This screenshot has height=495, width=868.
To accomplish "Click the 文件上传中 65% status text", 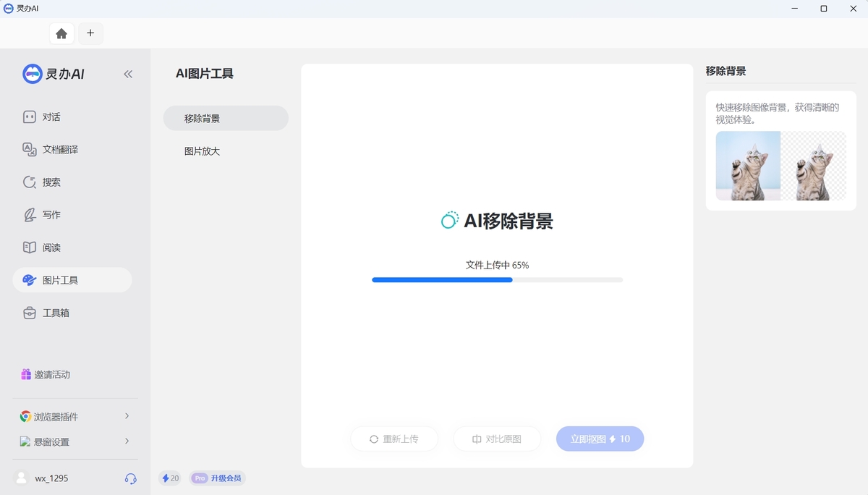I will point(497,265).
